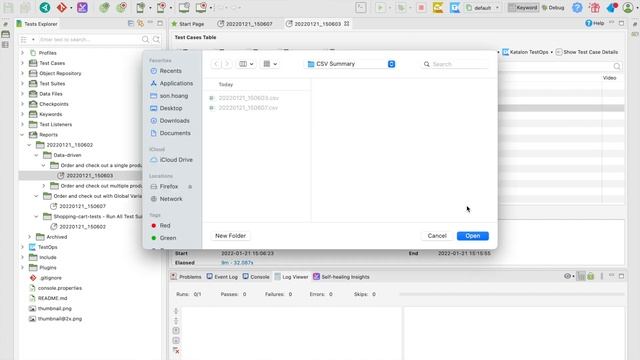The width and height of the screenshot is (640, 360).
Task: Open the grouping options dropdown in dialog
Action: point(270,64)
